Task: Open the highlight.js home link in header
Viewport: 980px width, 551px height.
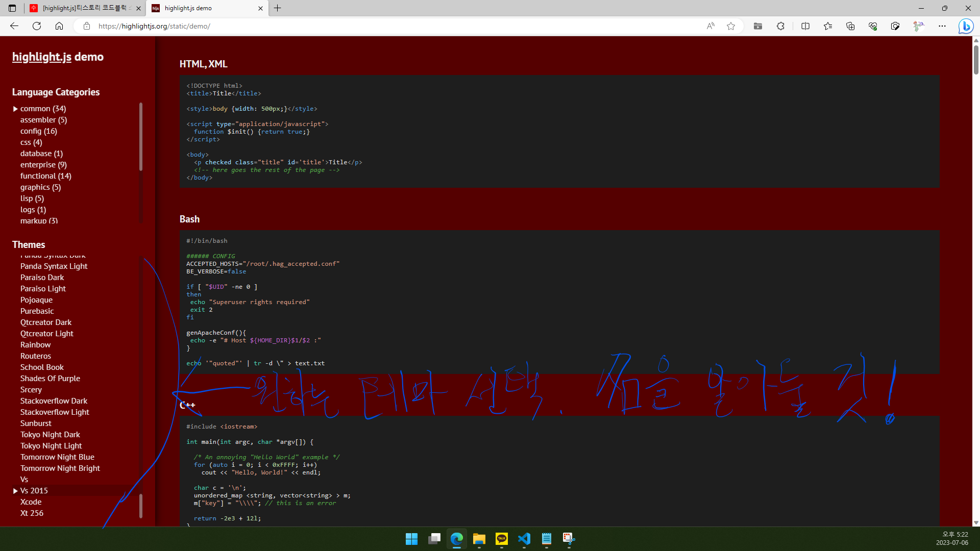Action: coord(42,57)
